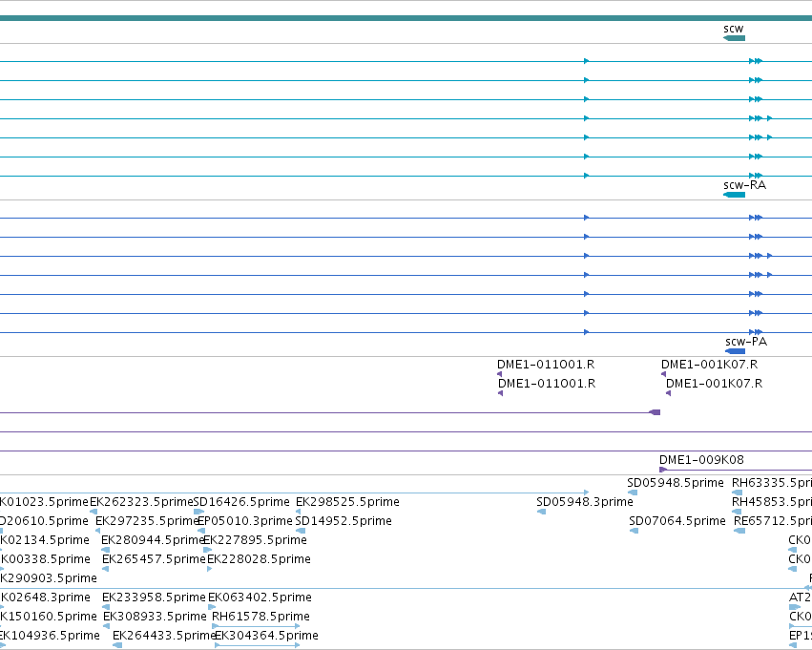Click the EK298525.5prime EST label

pos(347,502)
